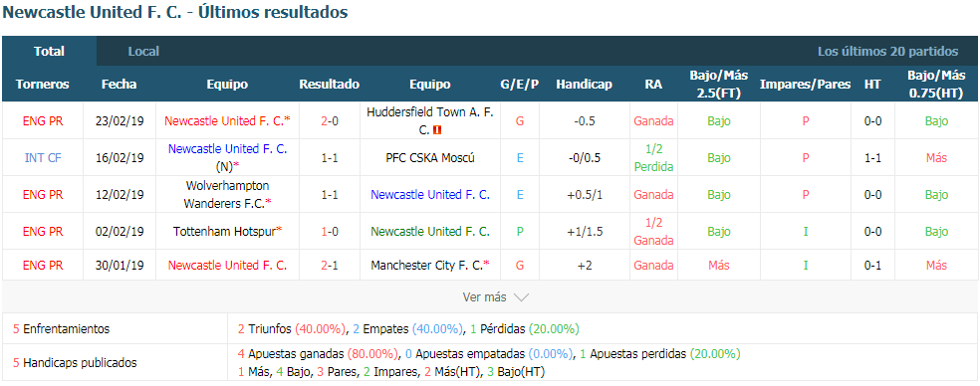Screen dimensions: 980x386
Task: Click the 1-0 Tottenham match result
Action: [x=330, y=231]
